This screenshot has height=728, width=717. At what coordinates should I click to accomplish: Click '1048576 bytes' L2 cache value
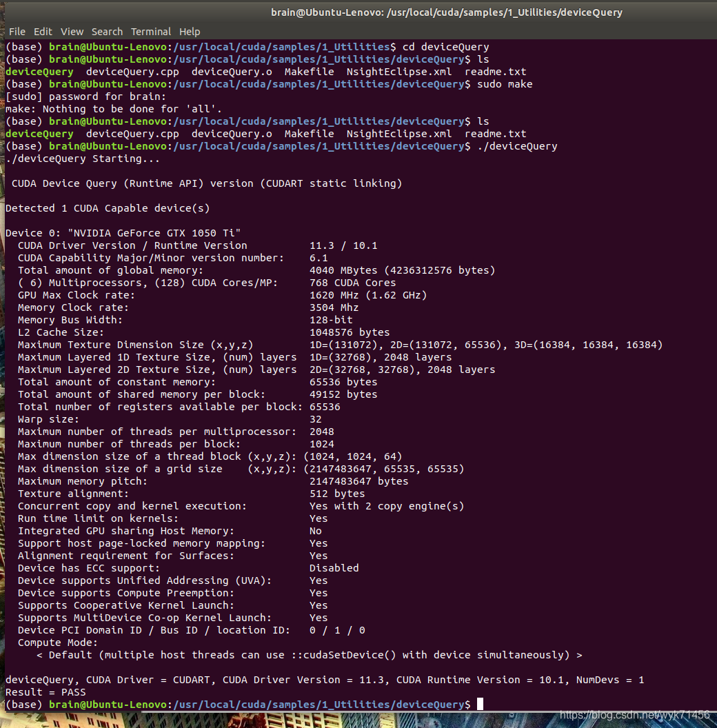point(350,332)
